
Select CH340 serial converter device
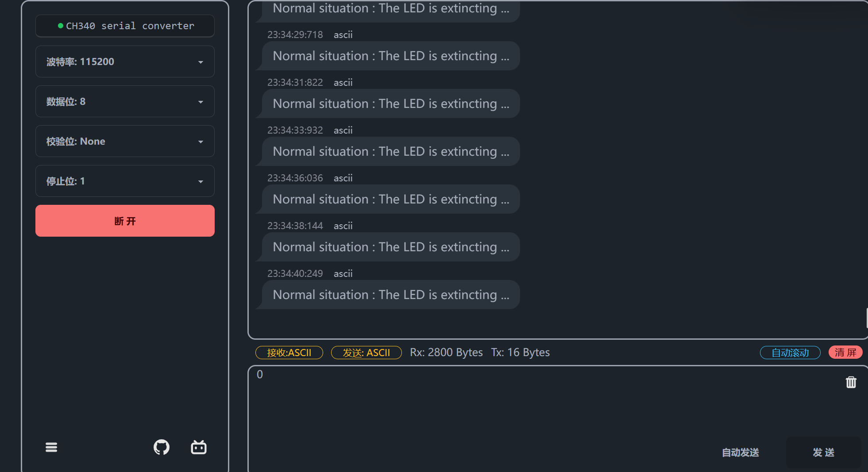[x=125, y=26]
